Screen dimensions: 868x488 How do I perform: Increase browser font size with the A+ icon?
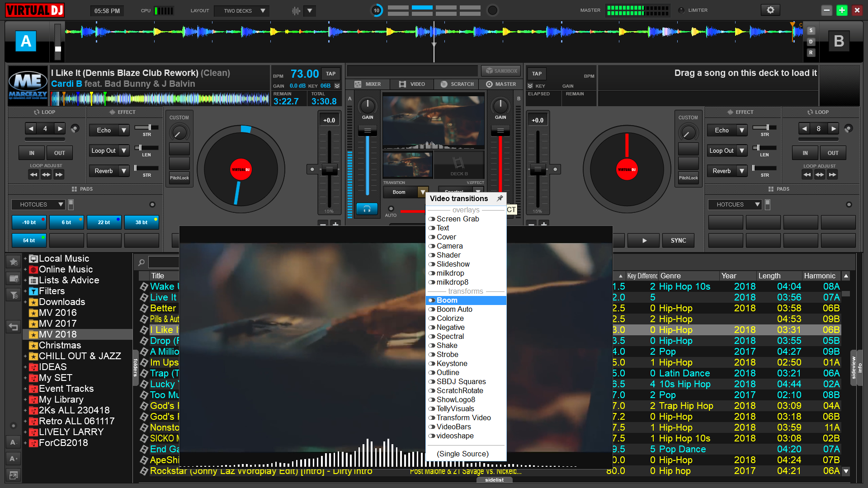(14, 459)
